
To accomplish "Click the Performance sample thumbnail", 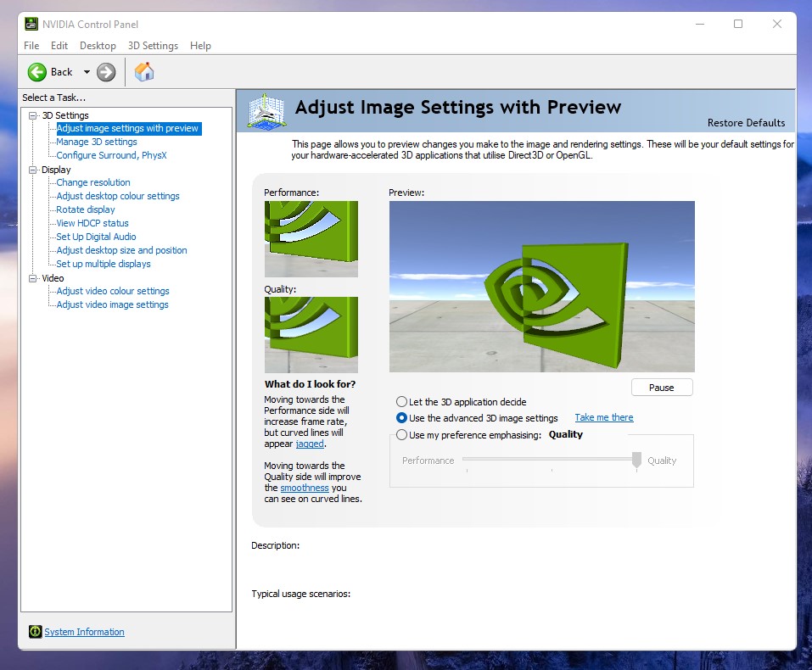I will pyautogui.click(x=311, y=238).
